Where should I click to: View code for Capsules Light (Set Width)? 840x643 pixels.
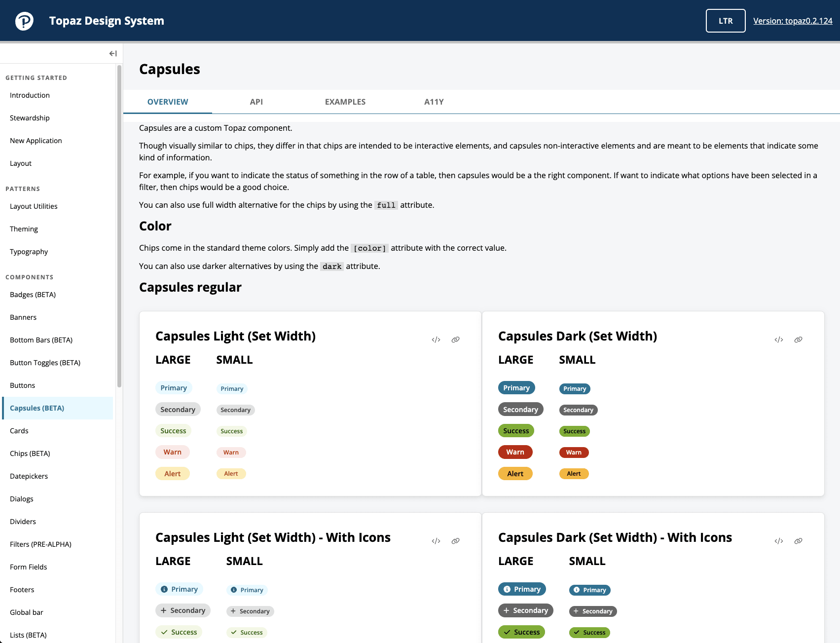pos(436,340)
